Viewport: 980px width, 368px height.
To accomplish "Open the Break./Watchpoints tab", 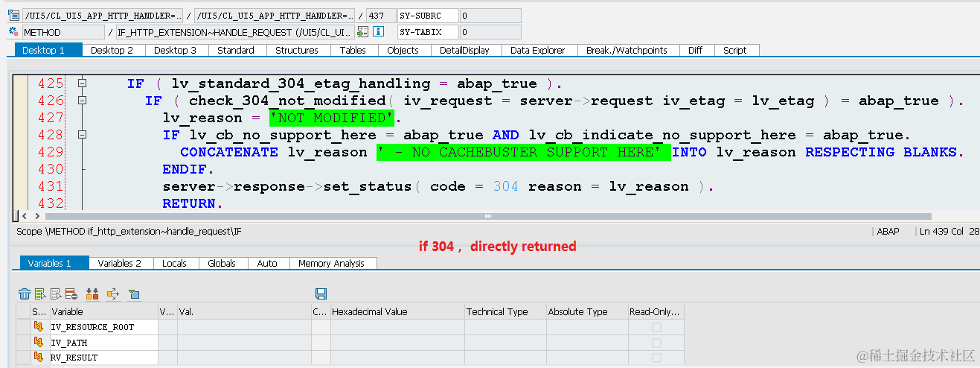I will (627, 50).
